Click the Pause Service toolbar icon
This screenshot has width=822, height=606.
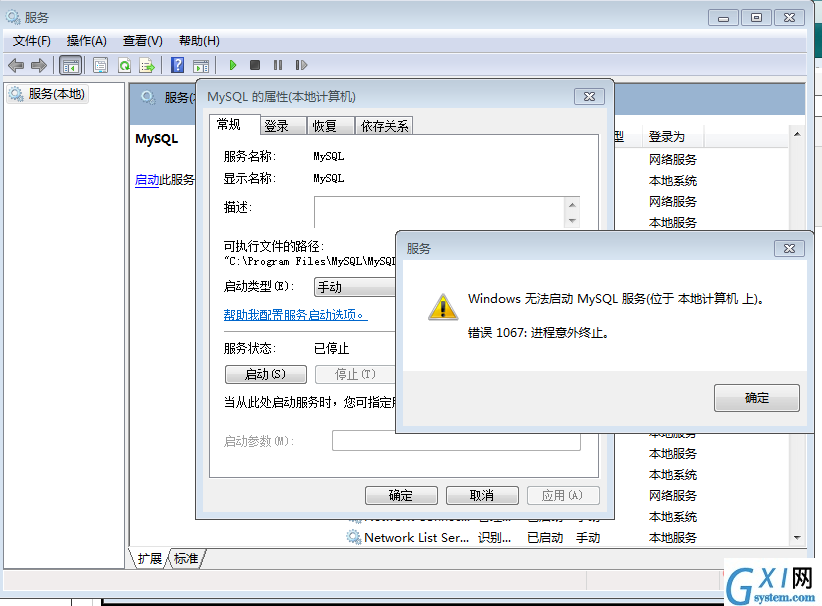click(x=278, y=65)
